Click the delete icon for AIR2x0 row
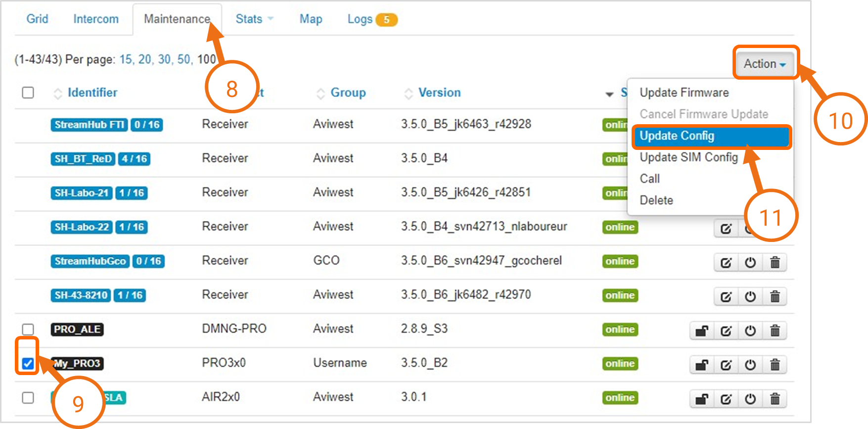 pyautogui.click(x=775, y=399)
